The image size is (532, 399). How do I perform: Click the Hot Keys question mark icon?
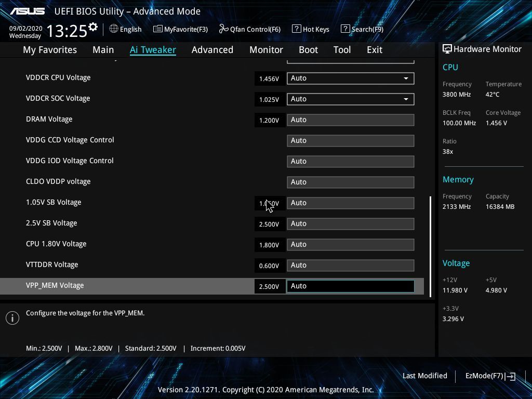(296, 29)
